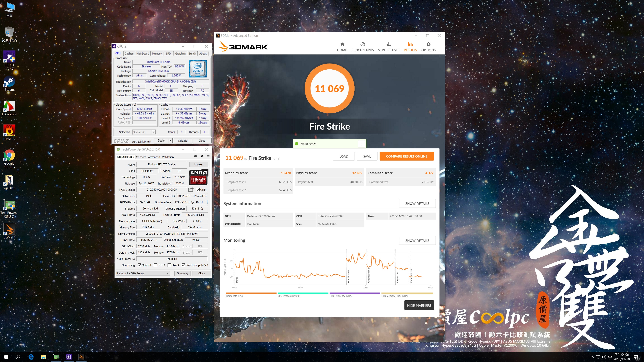Open the vga2016 desktop item
This screenshot has width=644, height=362.
pos(9,182)
